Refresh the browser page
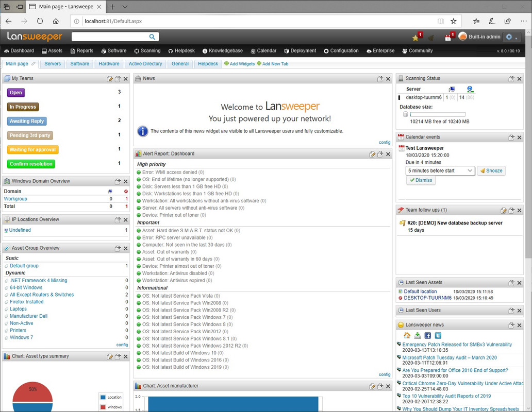The image size is (532, 412). click(x=40, y=21)
